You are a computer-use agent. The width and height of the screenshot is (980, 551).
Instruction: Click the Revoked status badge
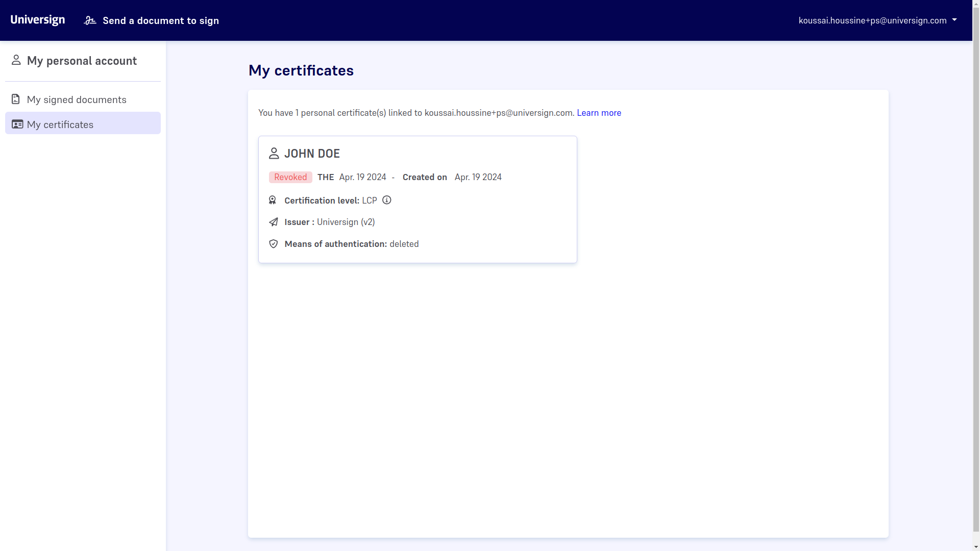(x=290, y=177)
